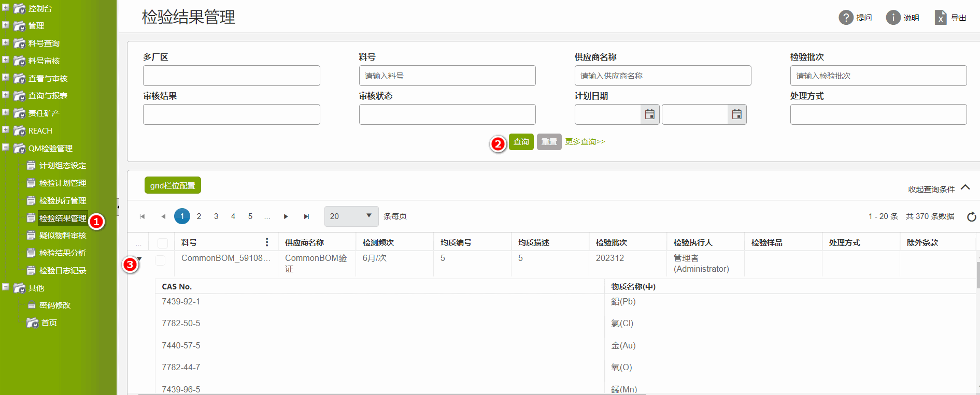Expand the 控制台 tree node
980x395 pixels.
tap(6, 7)
